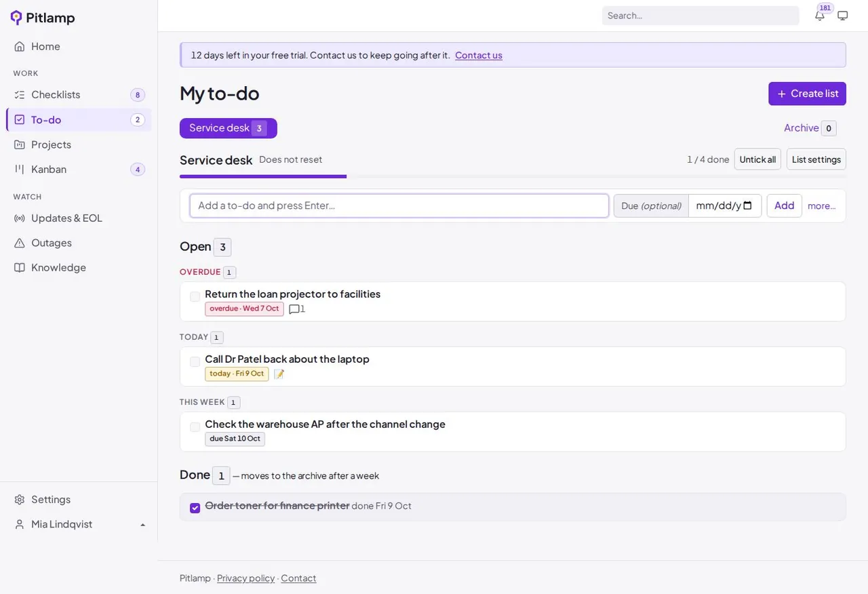This screenshot has height=594, width=868.
Task: Untick the 'Order toner for finance printer' checkbox
Action: [x=195, y=508]
